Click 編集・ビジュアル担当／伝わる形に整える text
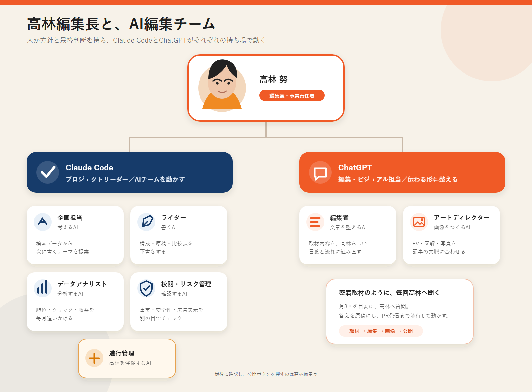Screen dimensions: 532x392 398,179
